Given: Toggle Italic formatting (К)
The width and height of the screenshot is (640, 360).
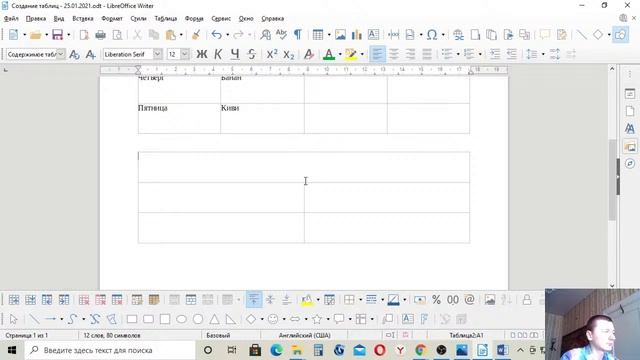Looking at the screenshot, I should pyautogui.click(x=218, y=54).
